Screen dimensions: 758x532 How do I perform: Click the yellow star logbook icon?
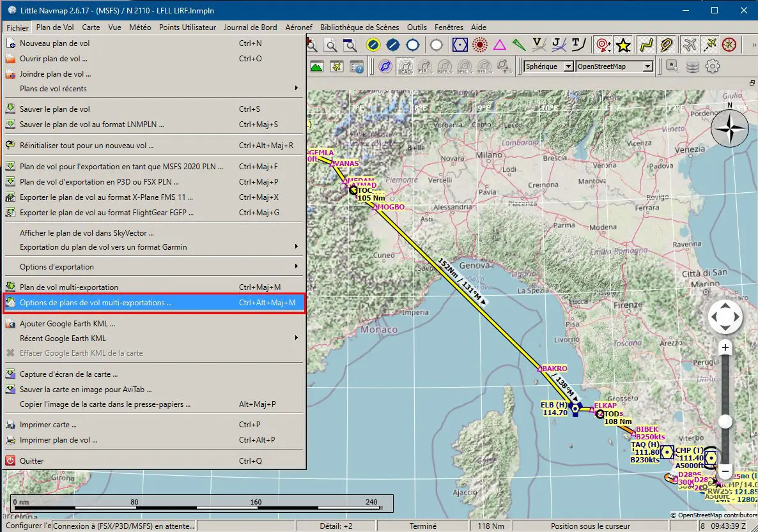pyautogui.click(x=623, y=45)
